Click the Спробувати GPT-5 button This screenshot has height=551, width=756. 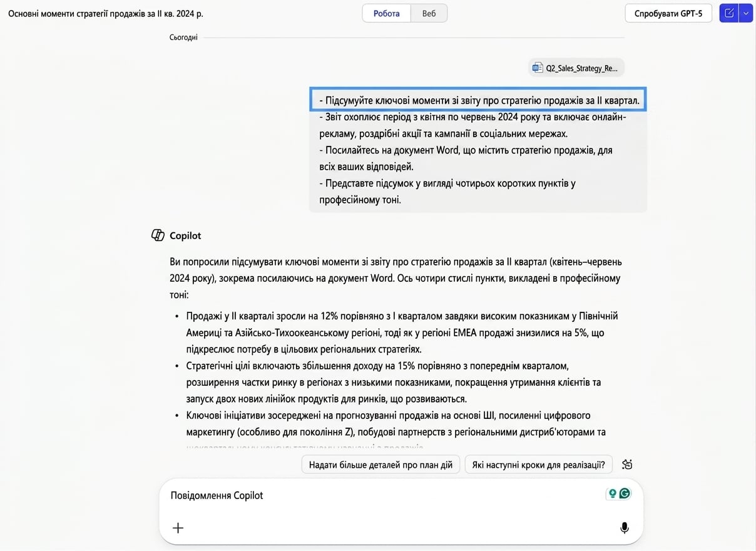pyautogui.click(x=668, y=13)
